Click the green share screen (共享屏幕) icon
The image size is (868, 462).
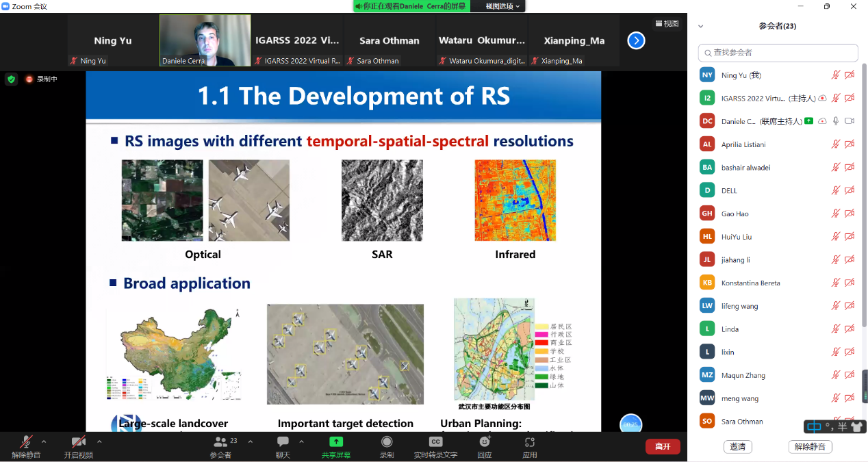click(x=335, y=442)
